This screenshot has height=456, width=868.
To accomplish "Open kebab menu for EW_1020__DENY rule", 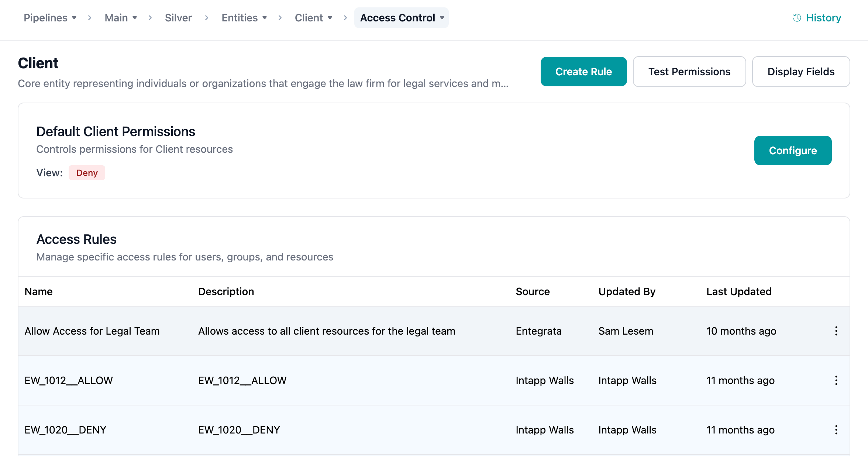I will [836, 430].
